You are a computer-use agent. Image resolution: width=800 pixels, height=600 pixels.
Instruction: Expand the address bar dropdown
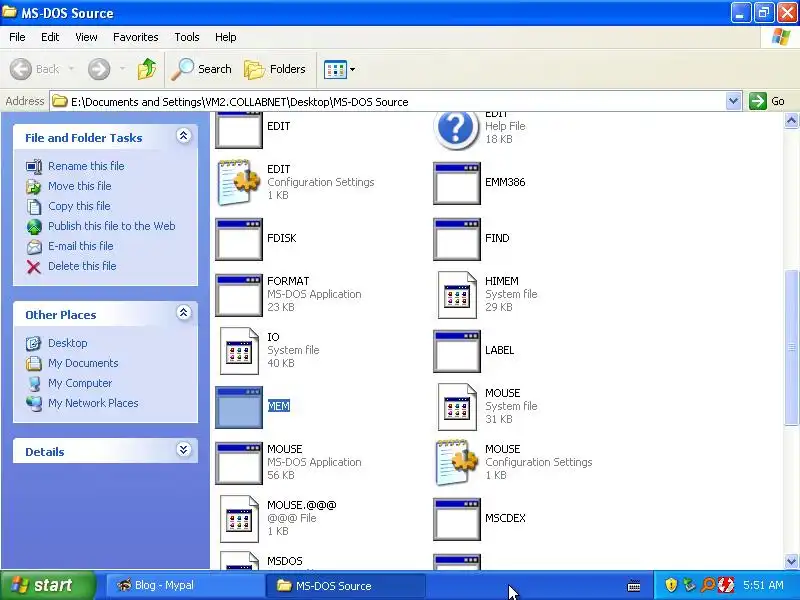coord(733,101)
